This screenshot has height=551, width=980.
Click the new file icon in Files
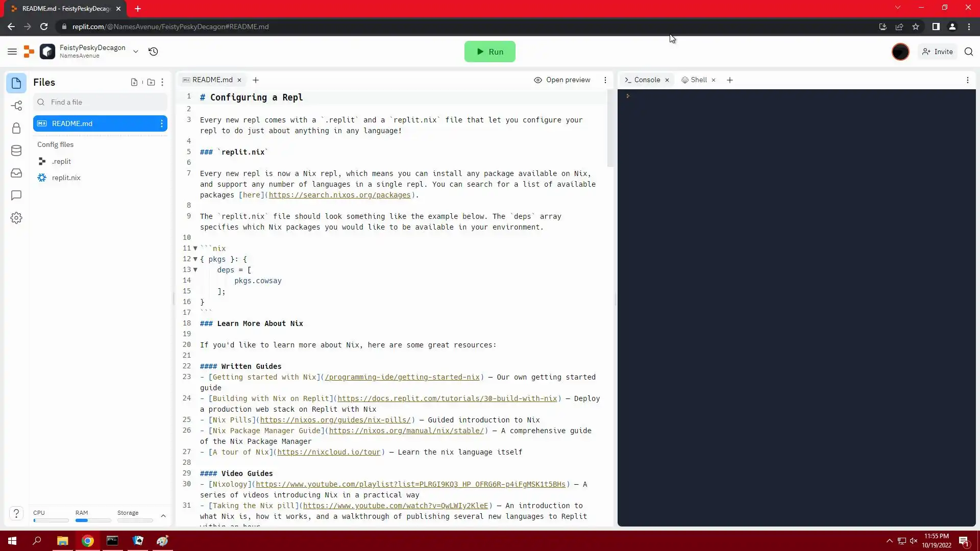point(134,82)
